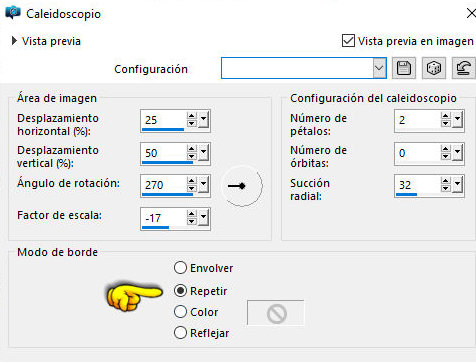Viewport: 476px width, 362px height.
Task: Open the Número de órbitas slider dropdown arrow
Action: [457, 153]
